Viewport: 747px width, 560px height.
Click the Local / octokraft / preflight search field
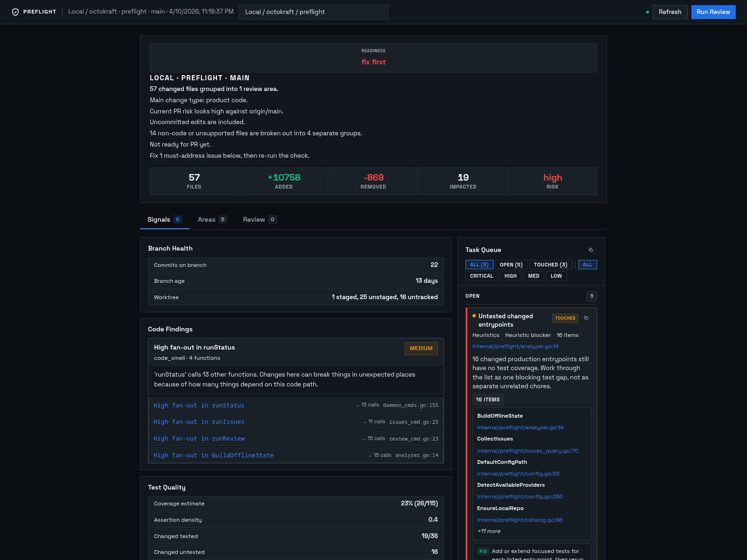313,12
